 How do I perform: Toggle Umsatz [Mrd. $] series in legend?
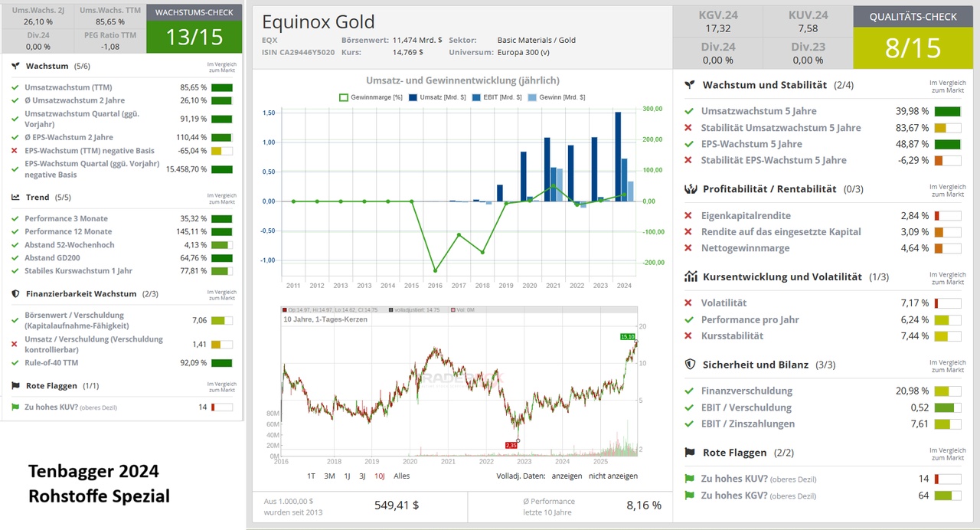413,97
